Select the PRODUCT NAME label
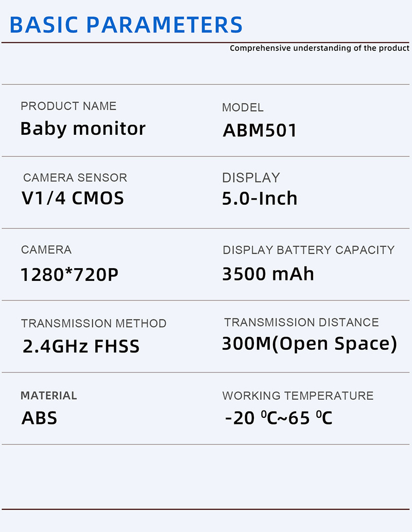 tap(68, 106)
